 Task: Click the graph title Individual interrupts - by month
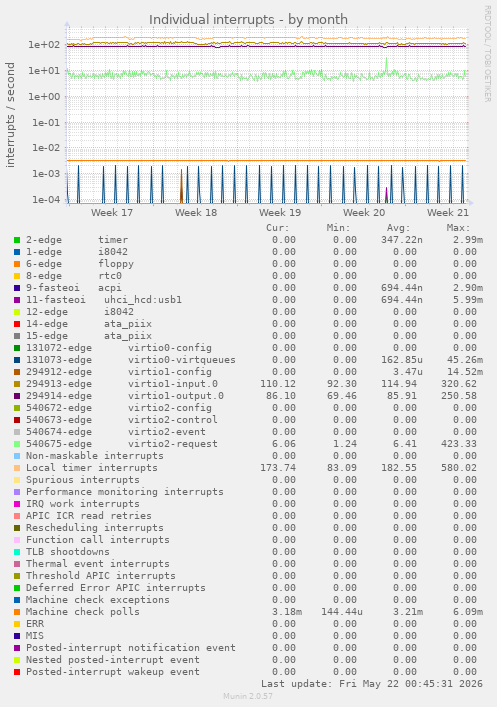click(x=248, y=20)
